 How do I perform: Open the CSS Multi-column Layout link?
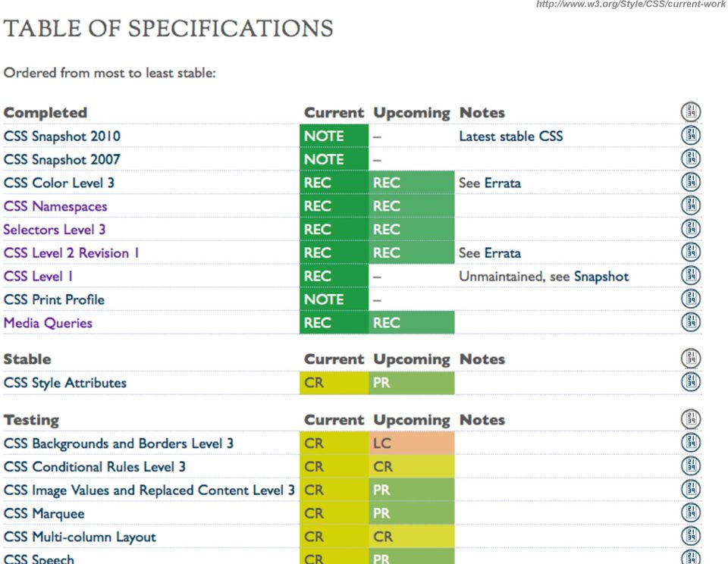[80, 537]
